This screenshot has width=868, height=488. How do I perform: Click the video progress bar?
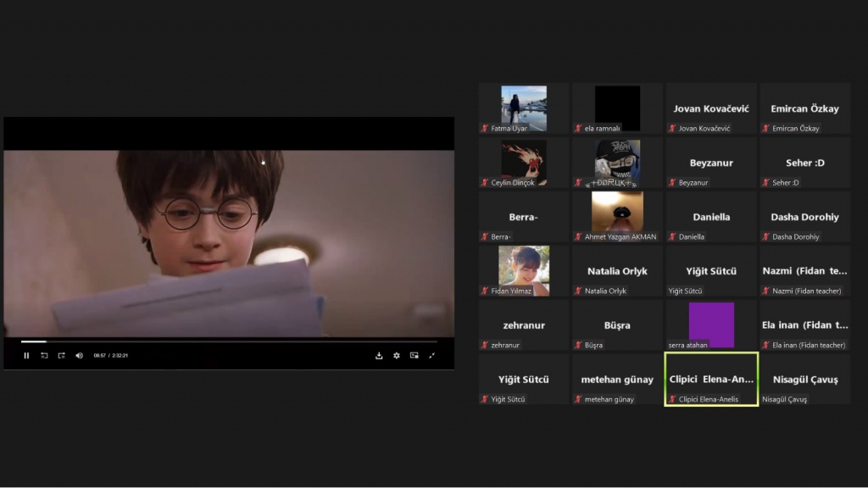point(229,341)
